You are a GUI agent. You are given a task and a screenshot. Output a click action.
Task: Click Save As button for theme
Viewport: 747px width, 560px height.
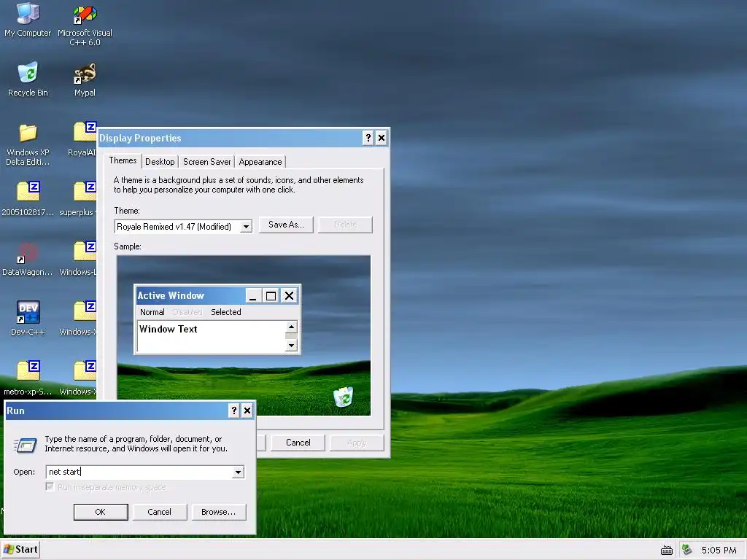[x=286, y=225]
